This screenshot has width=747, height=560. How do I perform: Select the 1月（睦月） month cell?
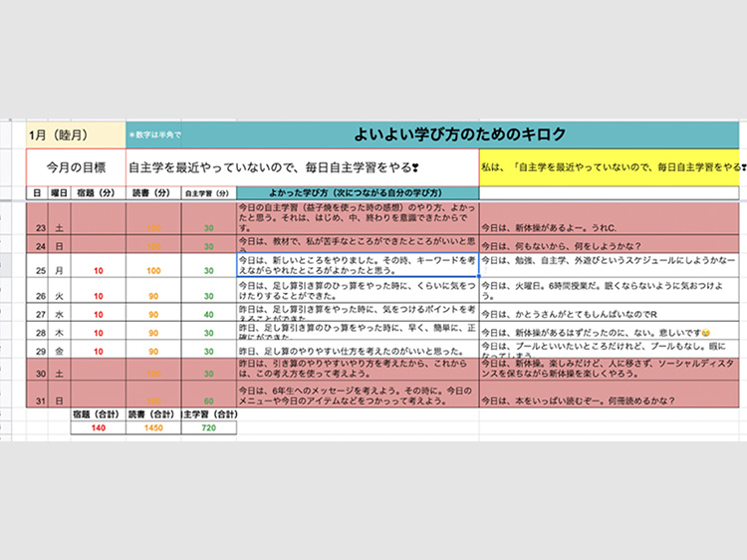click(x=76, y=136)
